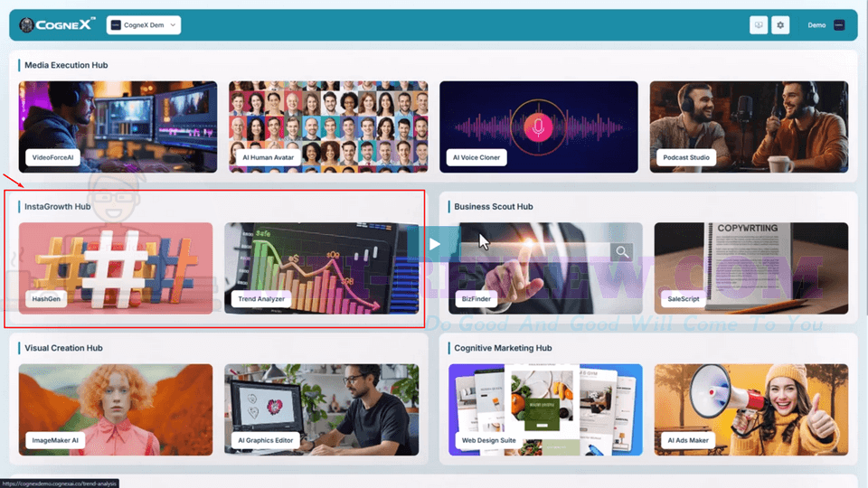The height and width of the screenshot is (488, 868).
Task: Open the HashGen hashtag tool
Action: (116, 268)
